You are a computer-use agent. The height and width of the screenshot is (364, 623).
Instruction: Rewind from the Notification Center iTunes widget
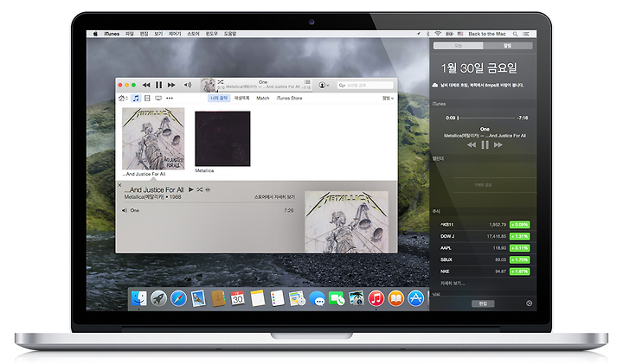pos(472,145)
